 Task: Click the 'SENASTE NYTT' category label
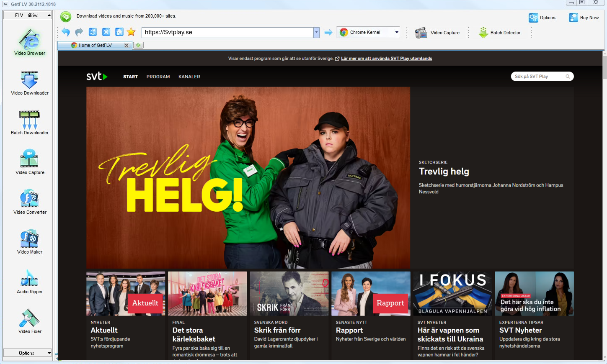(351, 323)
